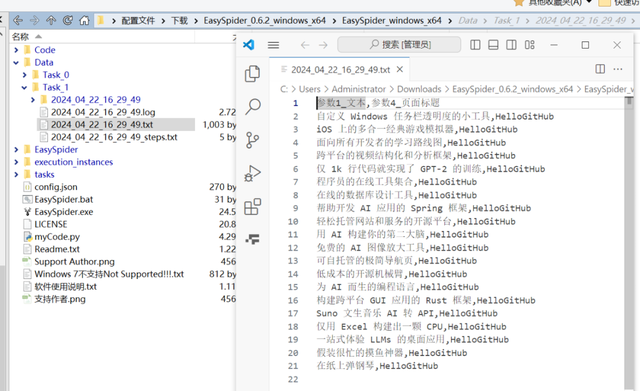
Task: Open the Extensions view
Action: (252, 207)
